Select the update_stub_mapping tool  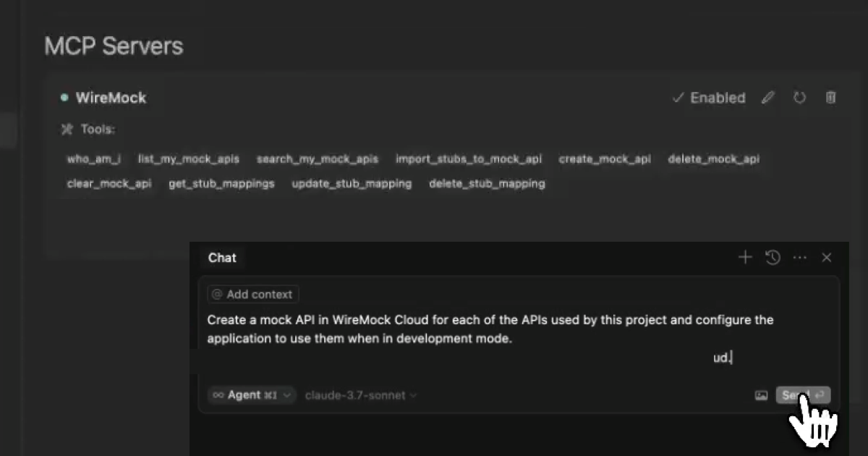[x=352, y=184]
